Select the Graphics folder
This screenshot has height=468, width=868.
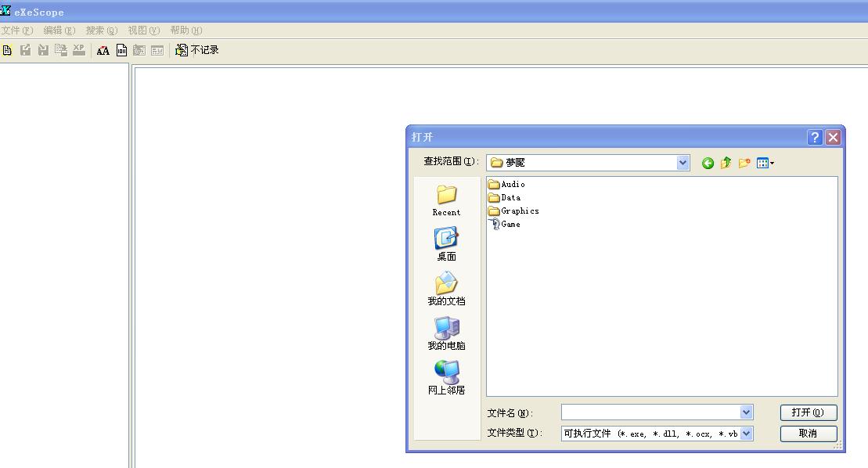click(513, 211)
